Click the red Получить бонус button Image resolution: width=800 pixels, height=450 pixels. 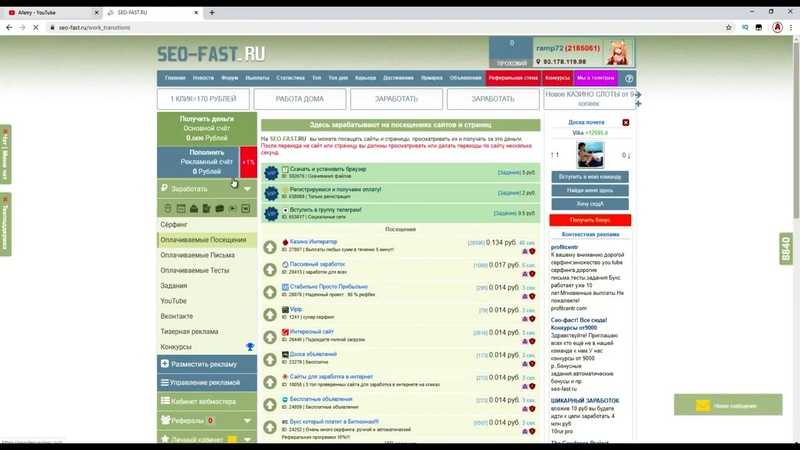[590, 220]
